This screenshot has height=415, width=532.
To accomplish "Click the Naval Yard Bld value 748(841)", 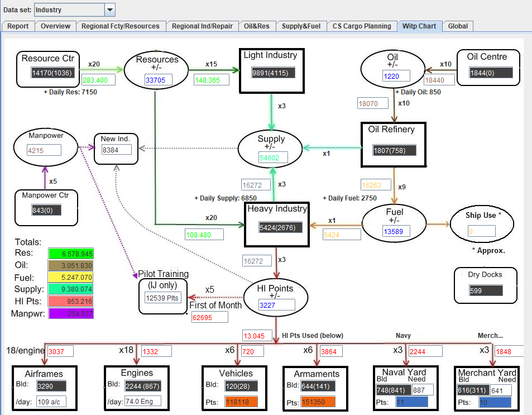I will tap(394, 390).
